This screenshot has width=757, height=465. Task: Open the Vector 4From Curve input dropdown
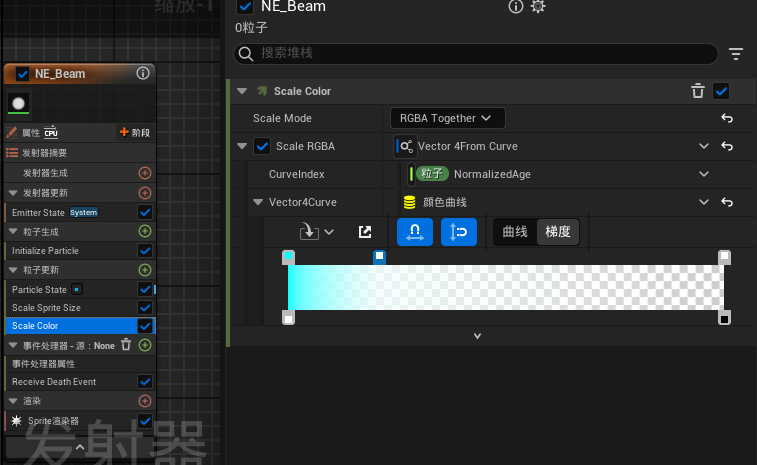tap(704, 146)
